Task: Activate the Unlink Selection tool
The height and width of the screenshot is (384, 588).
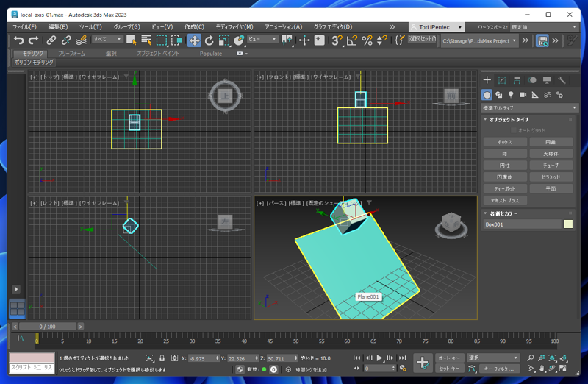Action: click(66, 40)
